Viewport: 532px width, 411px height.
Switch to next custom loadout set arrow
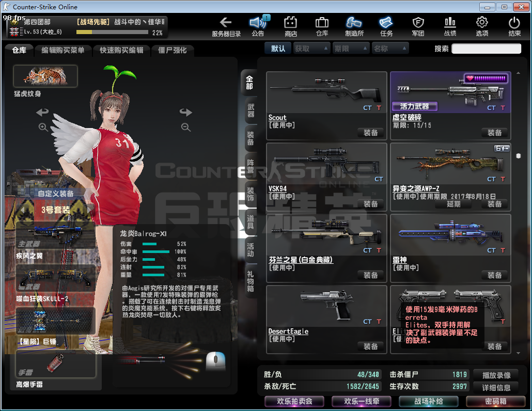click(x=90, y=210)
